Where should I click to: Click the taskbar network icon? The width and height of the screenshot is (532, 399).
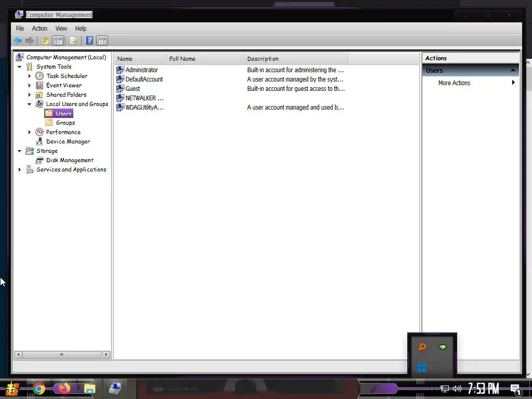(x=445, y=389)
